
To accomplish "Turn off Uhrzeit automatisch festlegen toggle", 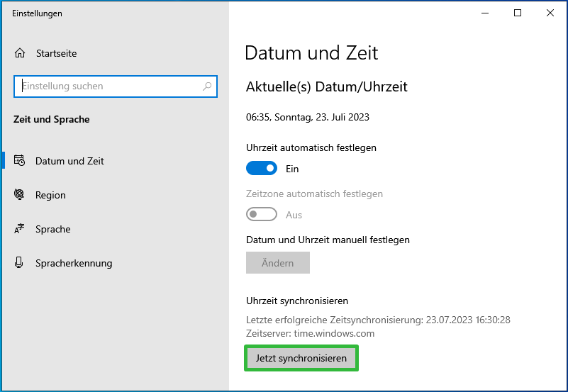I will [x=262, y=168].
